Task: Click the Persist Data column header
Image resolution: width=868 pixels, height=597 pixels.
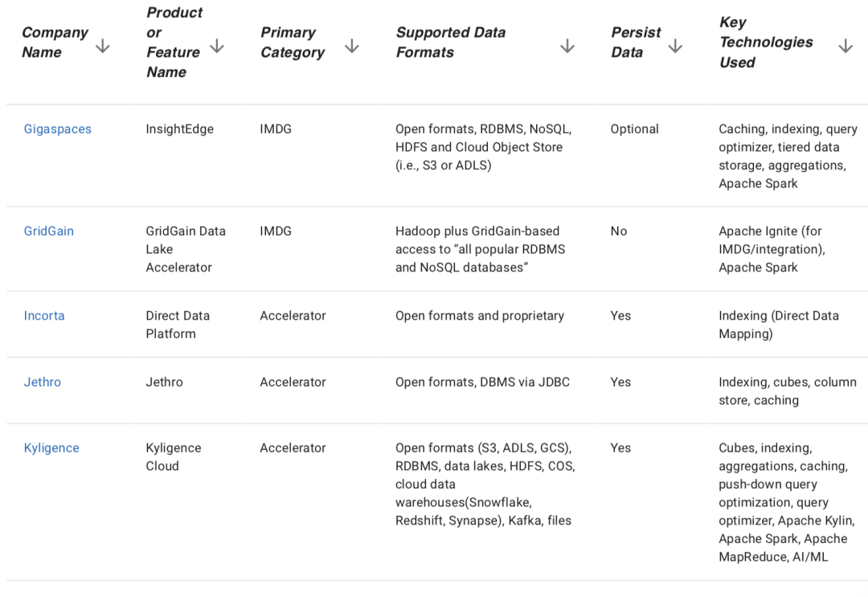Action: [x=636, y=42]
